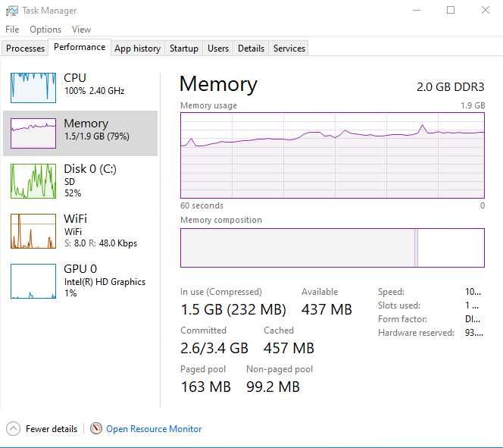This screenshot has height=448, width=503.
Task: Switch to the Processes tab
Action: click(25, 49)
